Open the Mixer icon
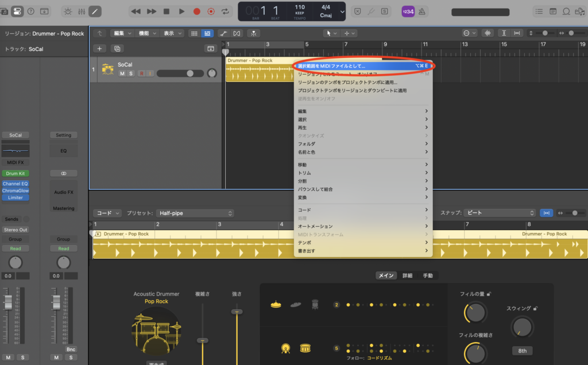Screen dimensions: 588x365 (x=82, y=11)
